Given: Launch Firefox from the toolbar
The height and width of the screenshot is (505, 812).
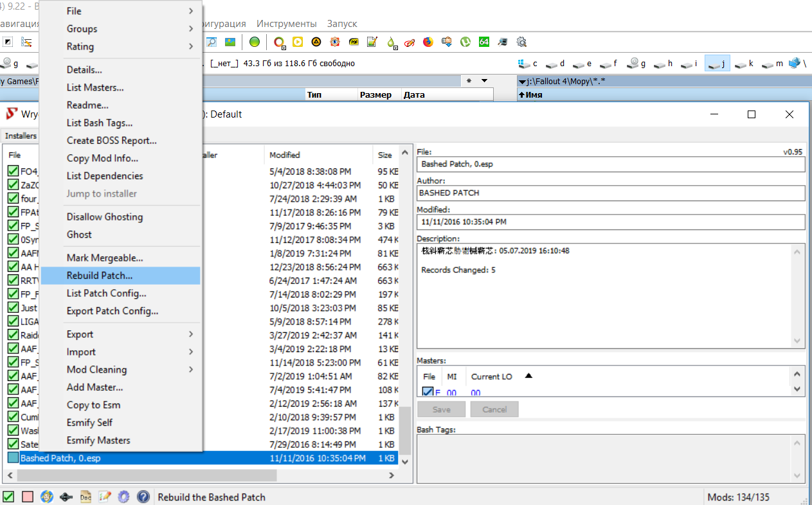Looking at the screenshot, I should point(428,42).
